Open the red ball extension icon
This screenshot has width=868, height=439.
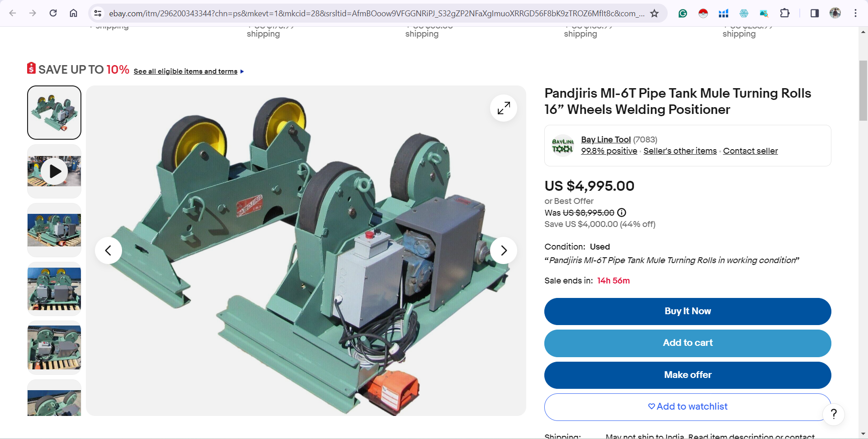[703, 14]
